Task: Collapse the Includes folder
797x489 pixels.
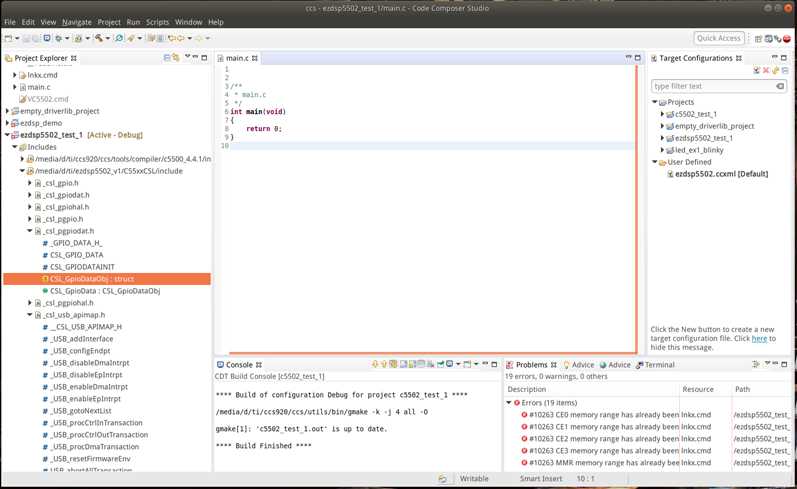Action: coord(15,147)
